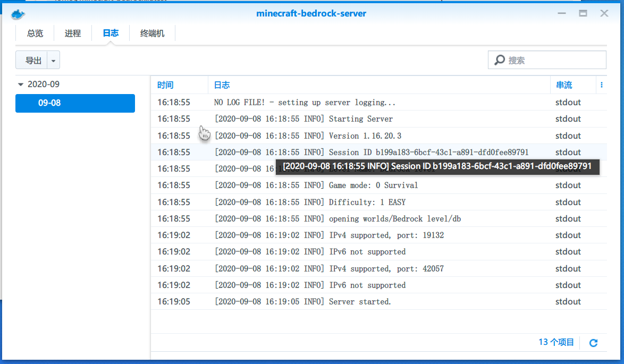Sort by the 时间 column header
The image size is (624, 364).
coord(179,84)
